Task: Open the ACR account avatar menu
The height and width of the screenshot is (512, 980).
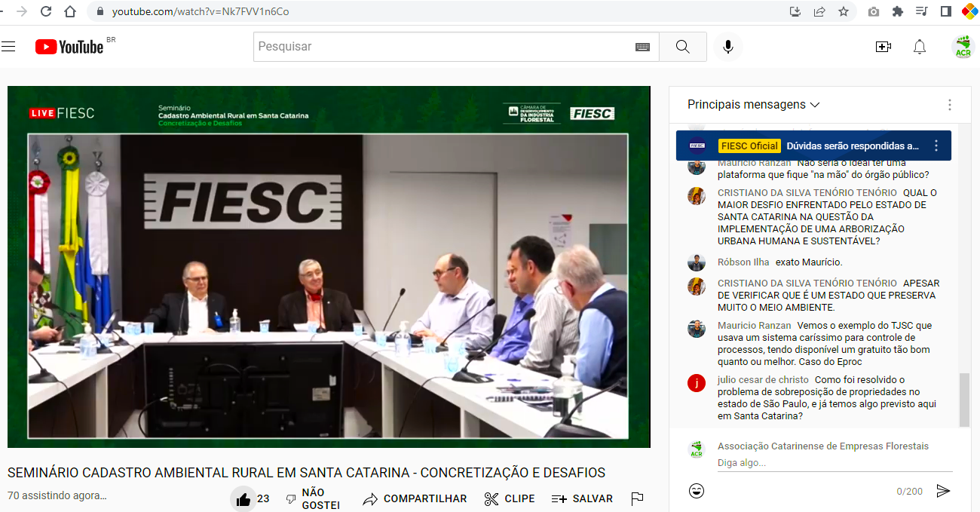Action: pos(963,47)
